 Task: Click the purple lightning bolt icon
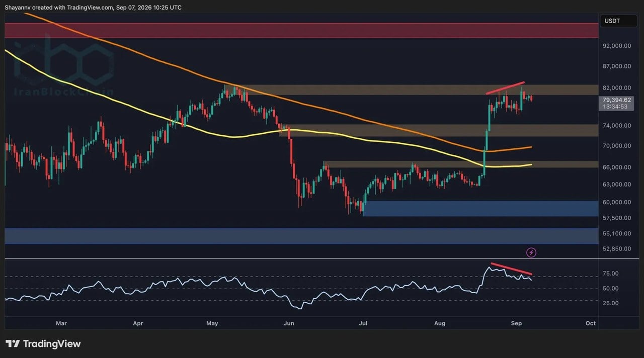[x=531, y=252]
